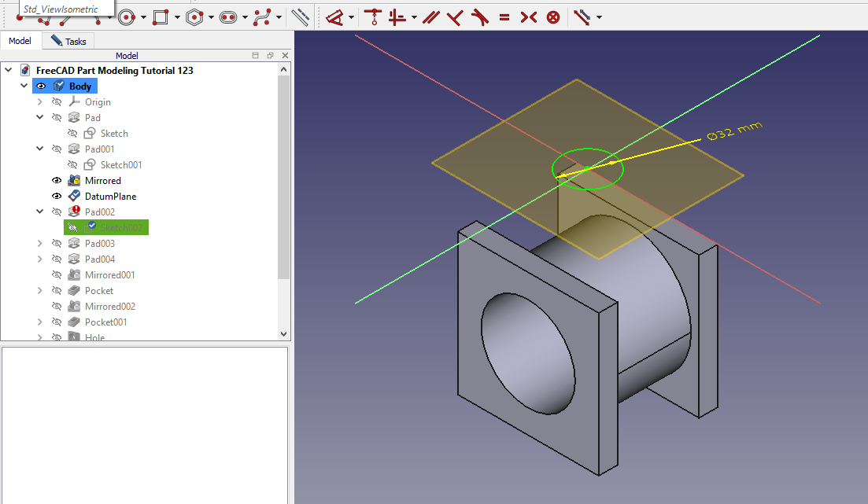Image resolution: width=868 pixels, height=504 pixels.
Task: Pick the regular polygon sketch tool
Action: pyautogui.click(x=195, y=17)
